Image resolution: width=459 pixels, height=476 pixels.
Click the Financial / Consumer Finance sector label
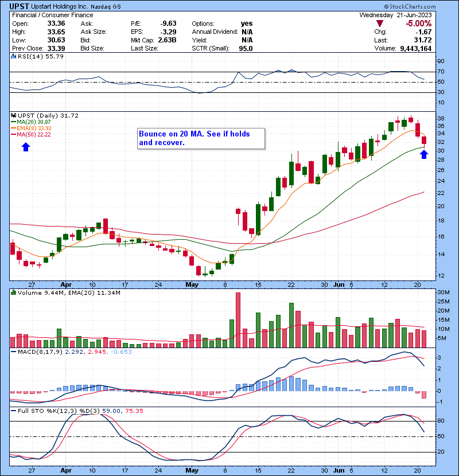tap(53, 15)
